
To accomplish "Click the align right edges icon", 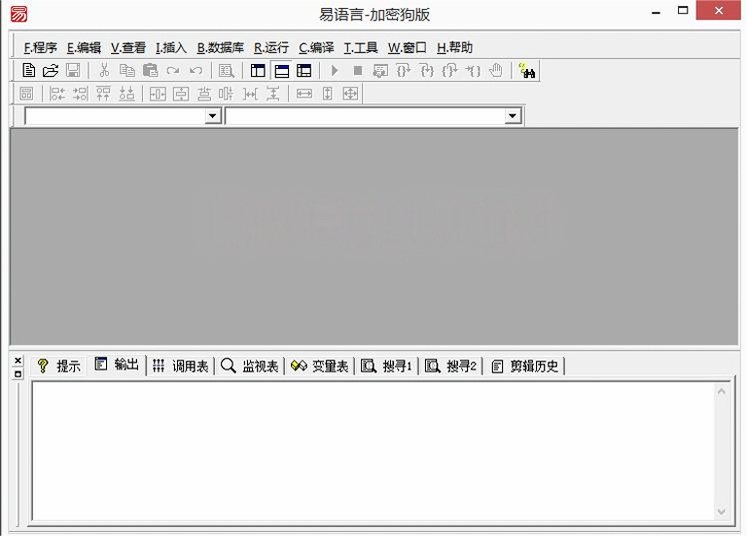I will pos(81,93).
